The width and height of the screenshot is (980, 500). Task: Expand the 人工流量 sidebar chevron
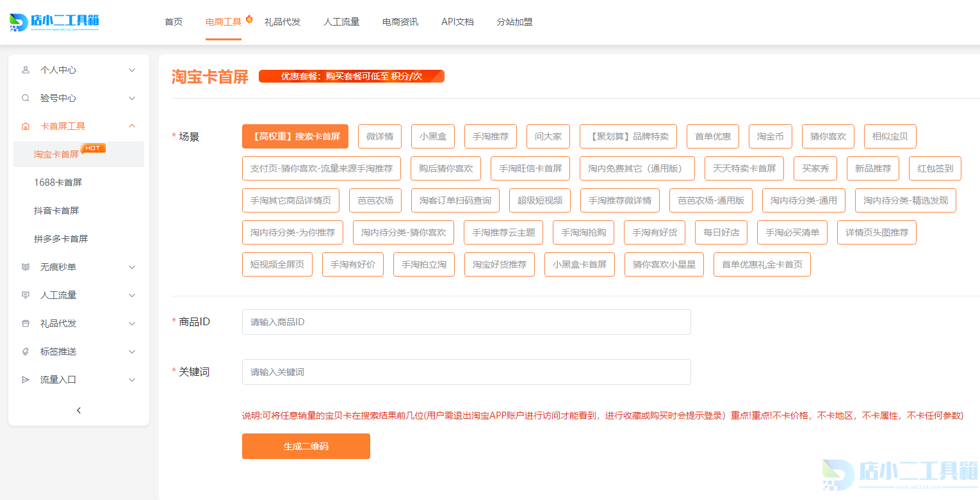(x=132, y=295)
